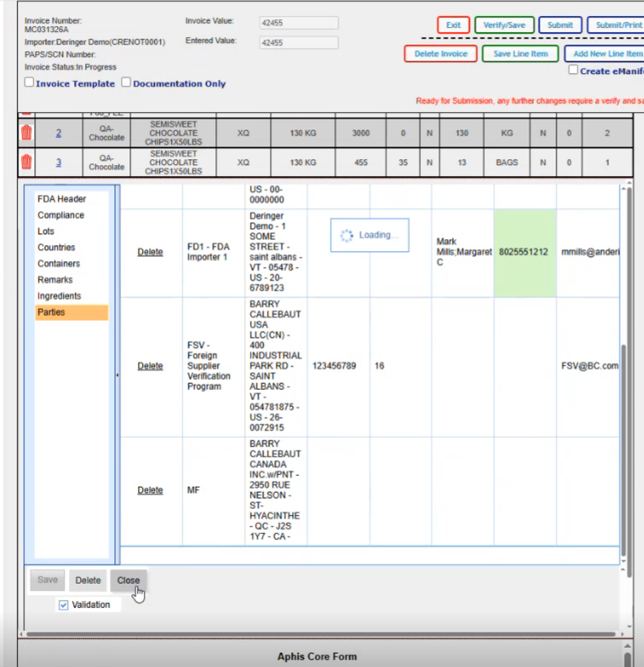The width and height of the screenshot is (644, 667).
Task: Open the FDA Header section
Action: click(61, 200)
